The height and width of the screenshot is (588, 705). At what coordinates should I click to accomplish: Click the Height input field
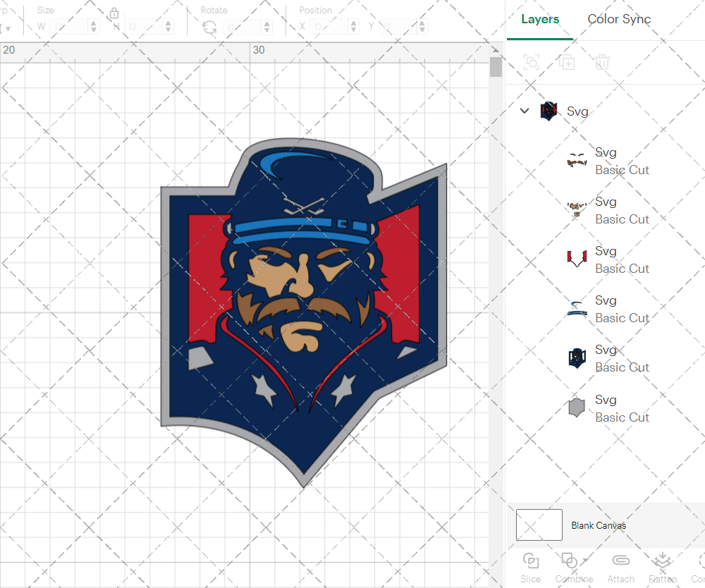(x=145, y=27)
